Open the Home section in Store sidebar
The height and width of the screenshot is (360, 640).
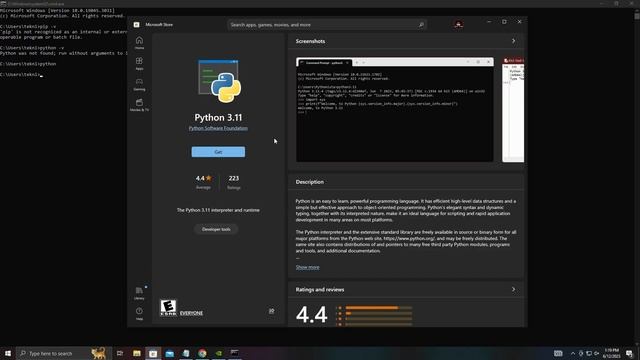click(139, 42)
